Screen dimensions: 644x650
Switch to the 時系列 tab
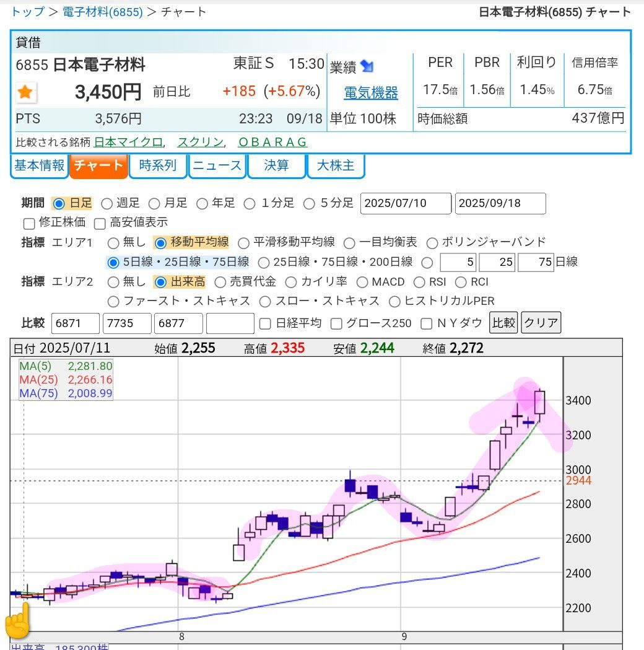[x=158, y=165]
